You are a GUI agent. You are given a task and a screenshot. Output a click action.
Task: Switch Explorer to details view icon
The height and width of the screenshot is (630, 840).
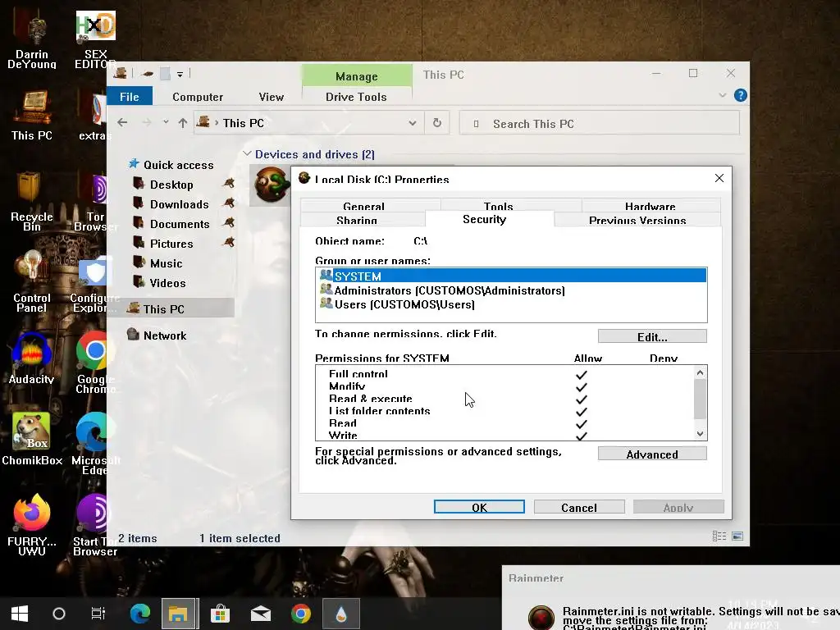(719, 536)
